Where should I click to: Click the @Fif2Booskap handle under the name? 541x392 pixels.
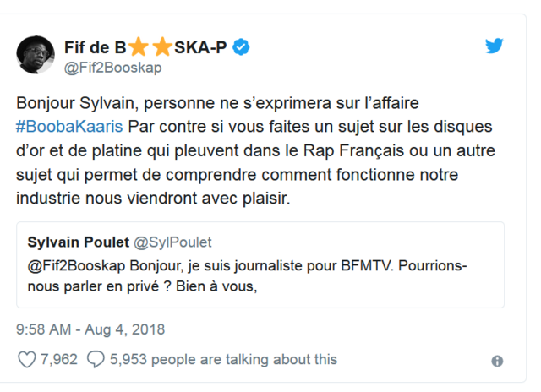click(x=113, y=67)
